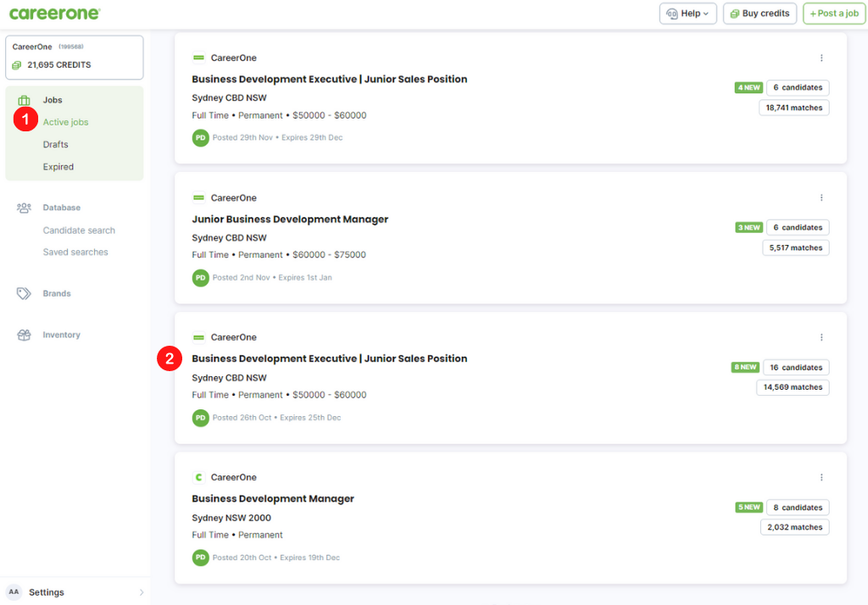Click the Sydney NSW 2000 location text

pos(231,518)
